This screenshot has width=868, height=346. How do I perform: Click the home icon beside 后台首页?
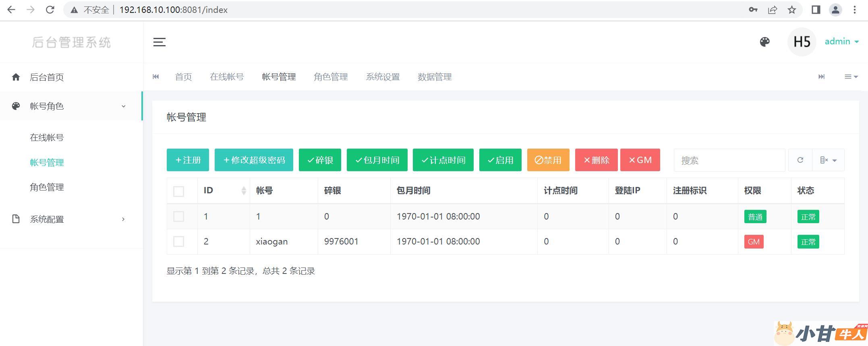(16, 77)
